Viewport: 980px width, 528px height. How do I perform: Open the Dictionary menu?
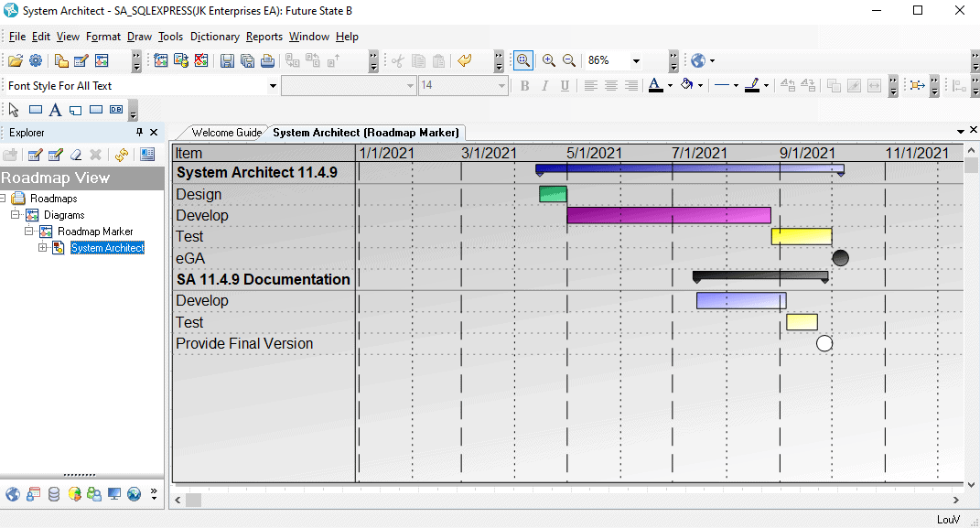click(x=215, y=37)
